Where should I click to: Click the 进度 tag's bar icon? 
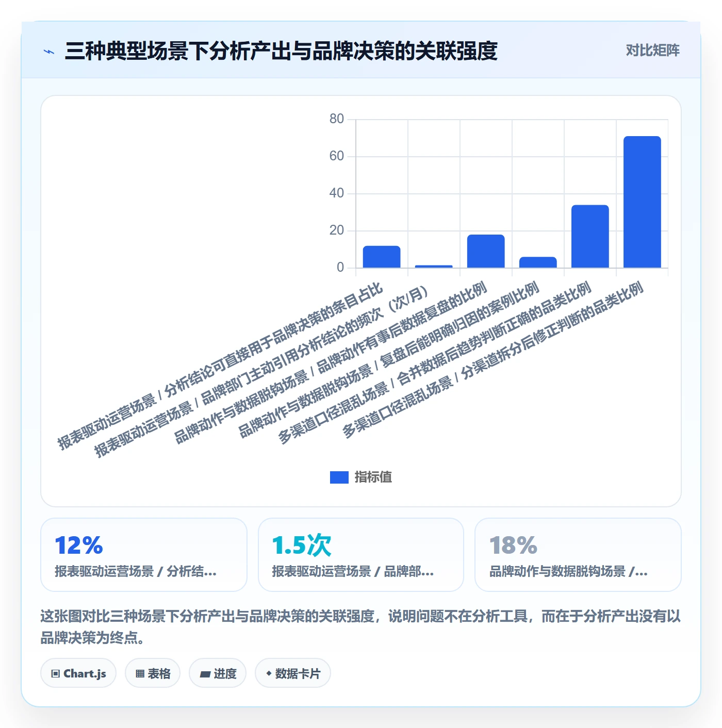point(205,674)
